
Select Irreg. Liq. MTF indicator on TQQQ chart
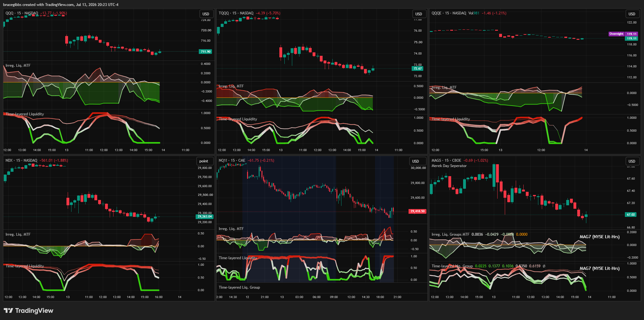[x=231, y=86]
